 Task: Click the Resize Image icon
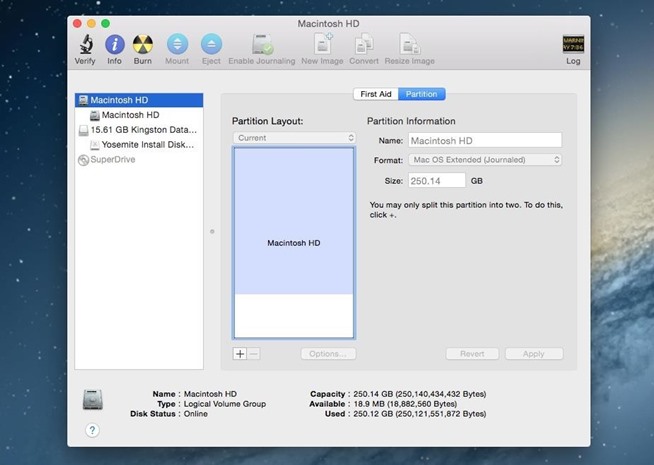409,44
